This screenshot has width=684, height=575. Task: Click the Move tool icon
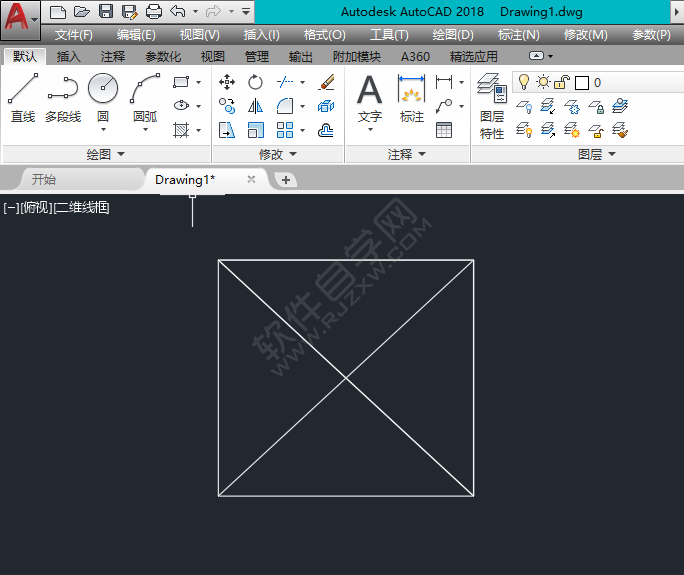[x=227, y=82]
